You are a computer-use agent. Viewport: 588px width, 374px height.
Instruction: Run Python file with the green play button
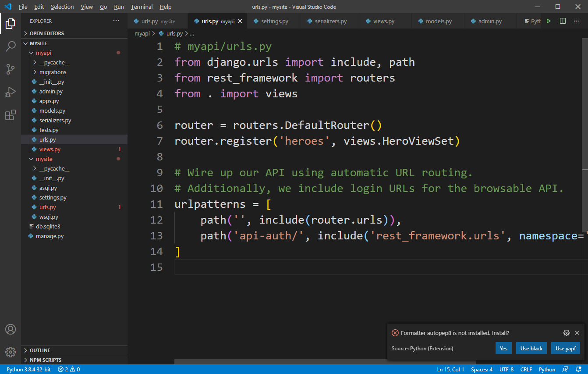pos(549,21)
